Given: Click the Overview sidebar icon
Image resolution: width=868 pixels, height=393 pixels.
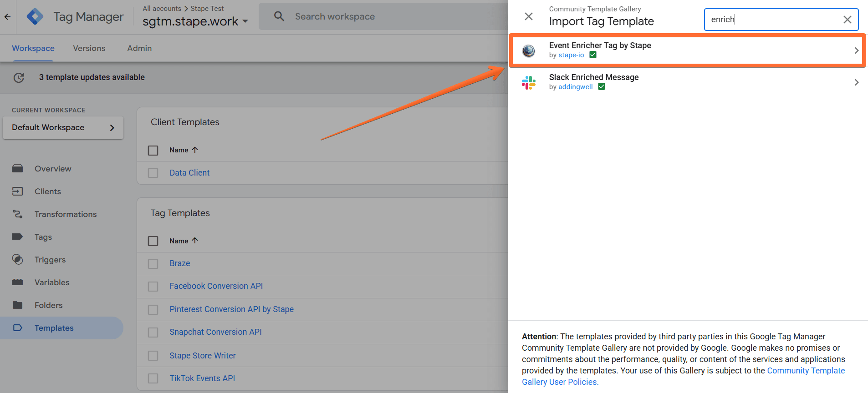Looking at the screenshot, I should coord(18,169).
